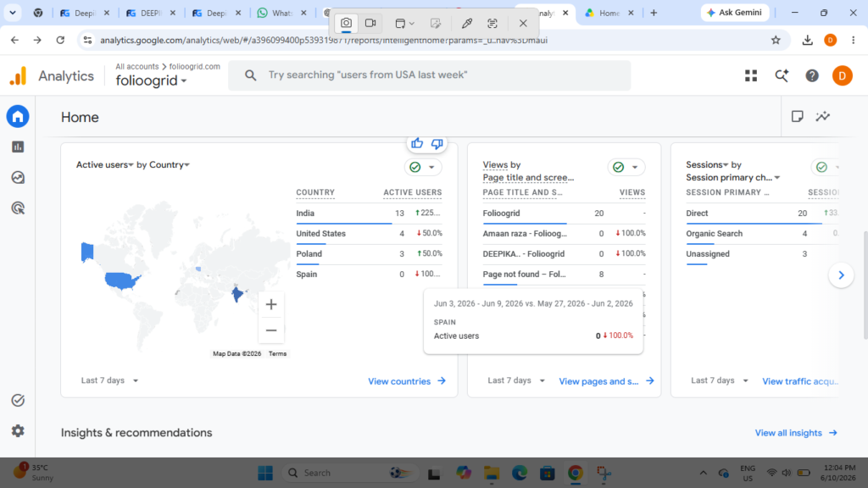
Task: Open Analytics insights sparkle search icon
Action: pos(782,75)
